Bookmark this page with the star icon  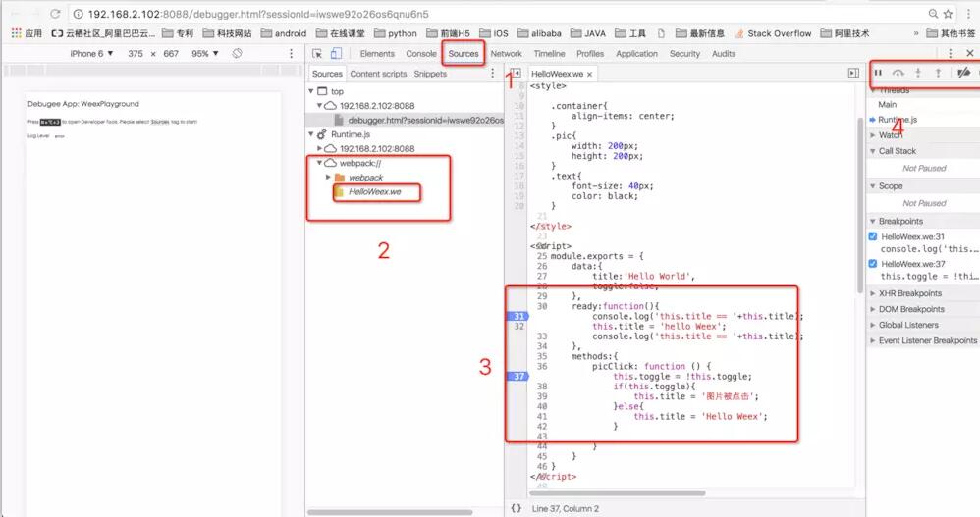coord(948,14)
